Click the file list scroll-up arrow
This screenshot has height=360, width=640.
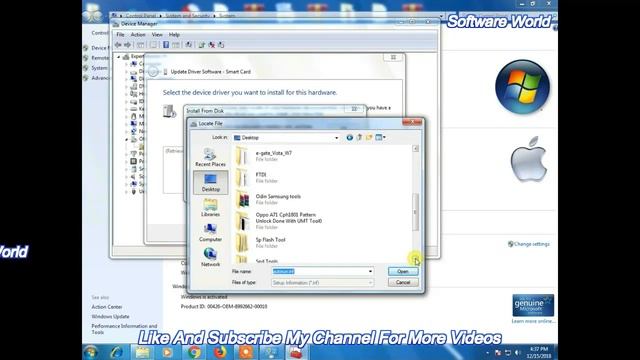[x=416, y=149]
